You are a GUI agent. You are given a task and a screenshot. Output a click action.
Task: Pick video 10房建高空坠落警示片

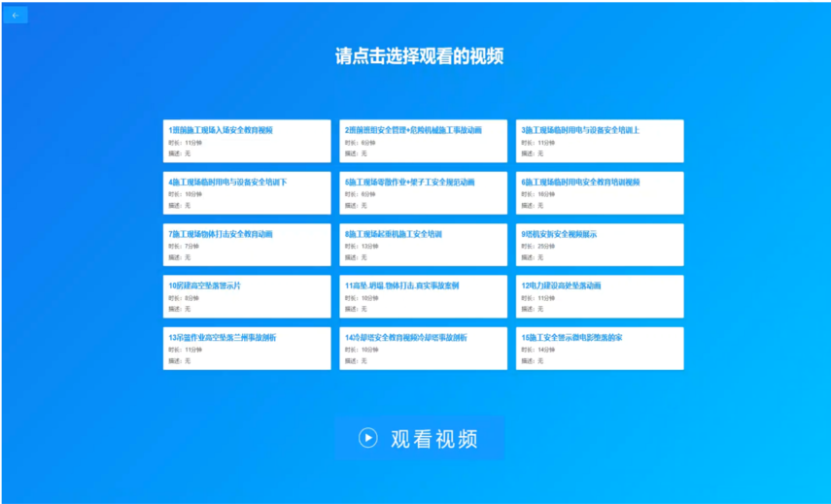coord(247,296)
